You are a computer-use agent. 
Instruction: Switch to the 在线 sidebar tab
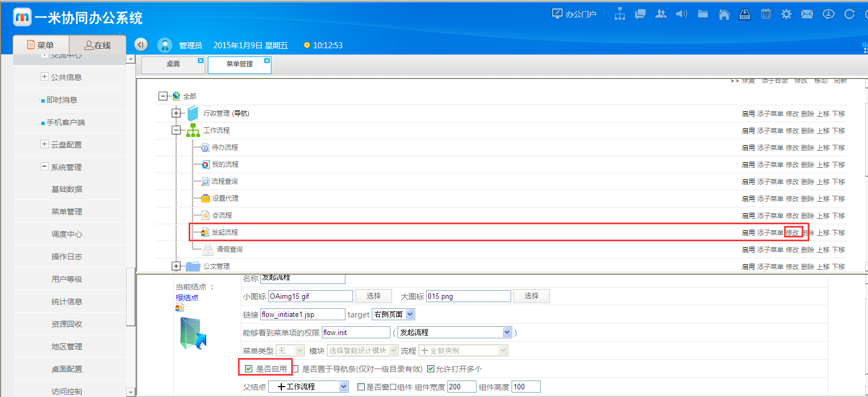(98, 45)
